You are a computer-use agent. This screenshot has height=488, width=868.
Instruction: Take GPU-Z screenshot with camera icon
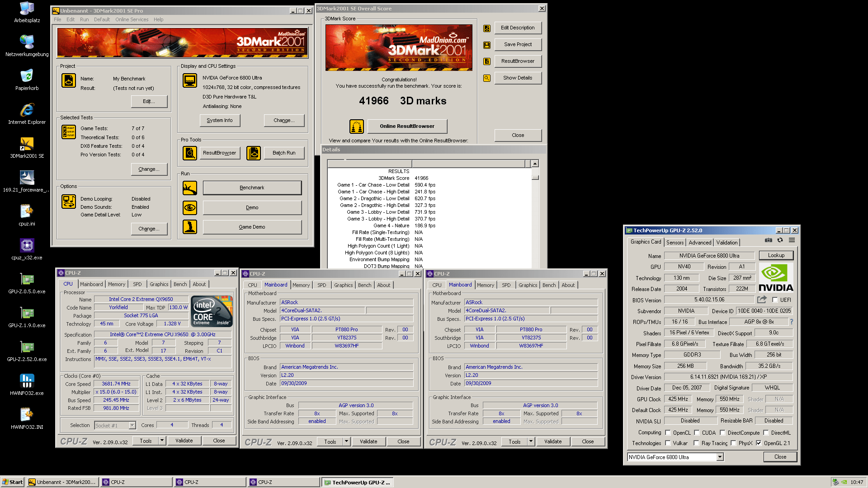(x=769, y=240)
